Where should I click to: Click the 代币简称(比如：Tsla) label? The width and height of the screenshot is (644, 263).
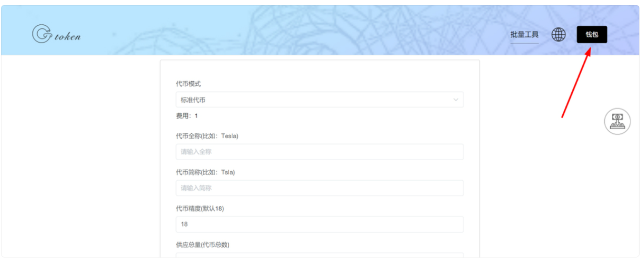[x=205, y=172]
